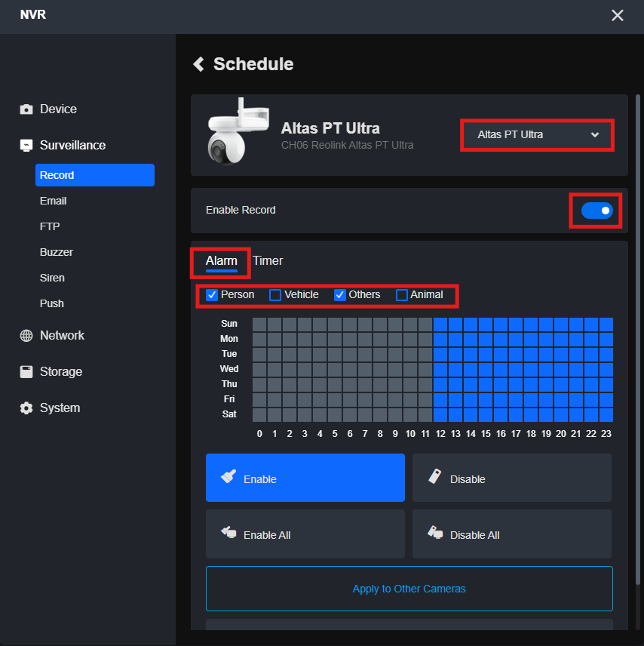Toggle the Enable Record switch
Viewport: 644px width, 646px height.
click(596, 211)
